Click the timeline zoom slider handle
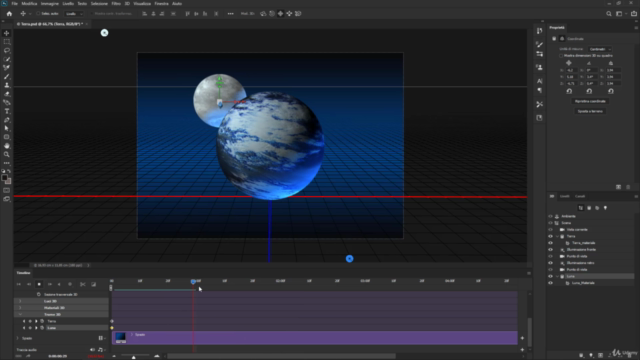 [133, 357]
